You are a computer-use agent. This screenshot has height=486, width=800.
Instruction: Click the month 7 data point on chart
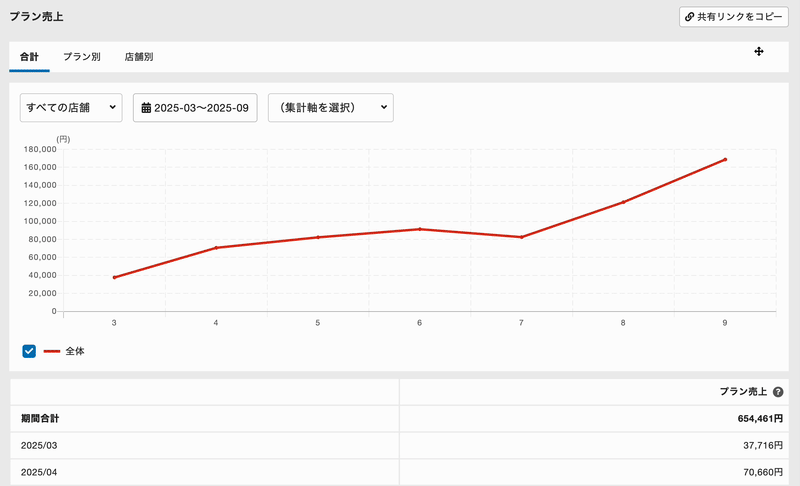click(x=521, y=237)
